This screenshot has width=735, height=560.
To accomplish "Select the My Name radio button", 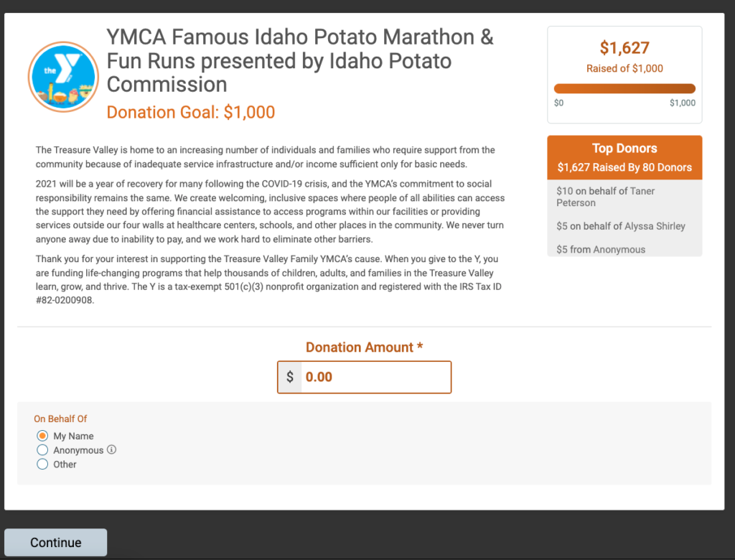I will tap(42, 436).
